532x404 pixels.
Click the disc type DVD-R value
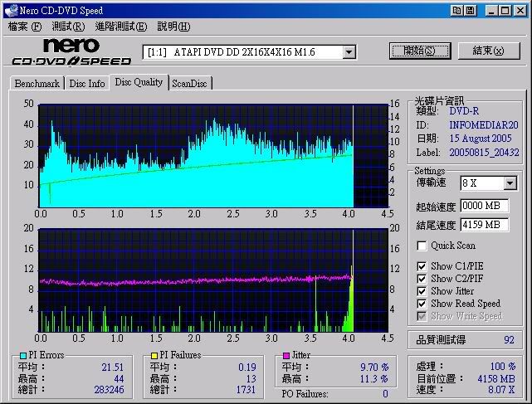(x=464, y=111)
